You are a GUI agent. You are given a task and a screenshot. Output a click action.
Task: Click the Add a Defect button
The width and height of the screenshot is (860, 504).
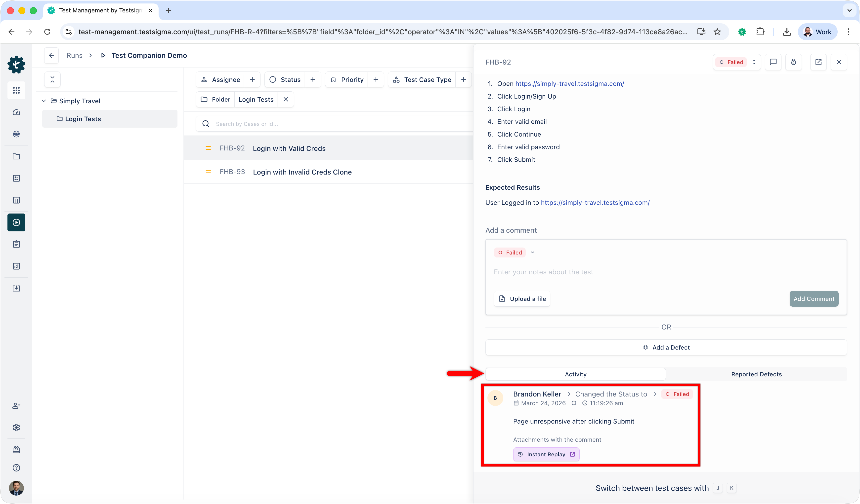pos(666,347)
